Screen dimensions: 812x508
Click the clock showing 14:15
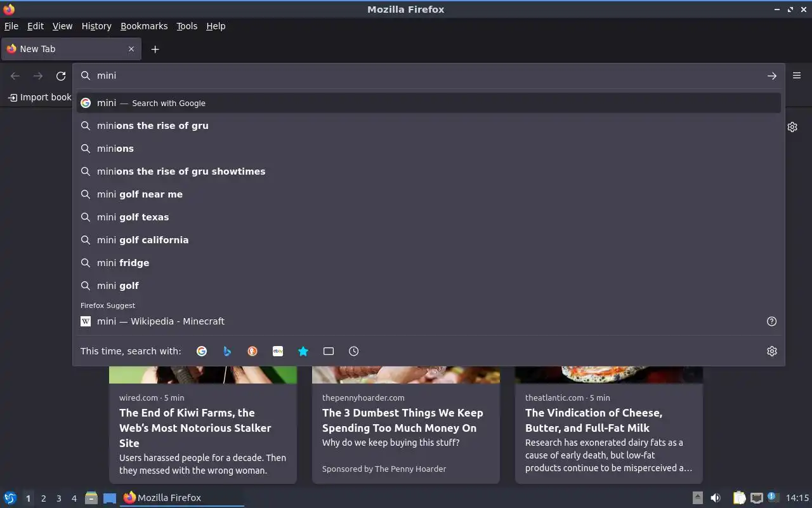(797, 498)
